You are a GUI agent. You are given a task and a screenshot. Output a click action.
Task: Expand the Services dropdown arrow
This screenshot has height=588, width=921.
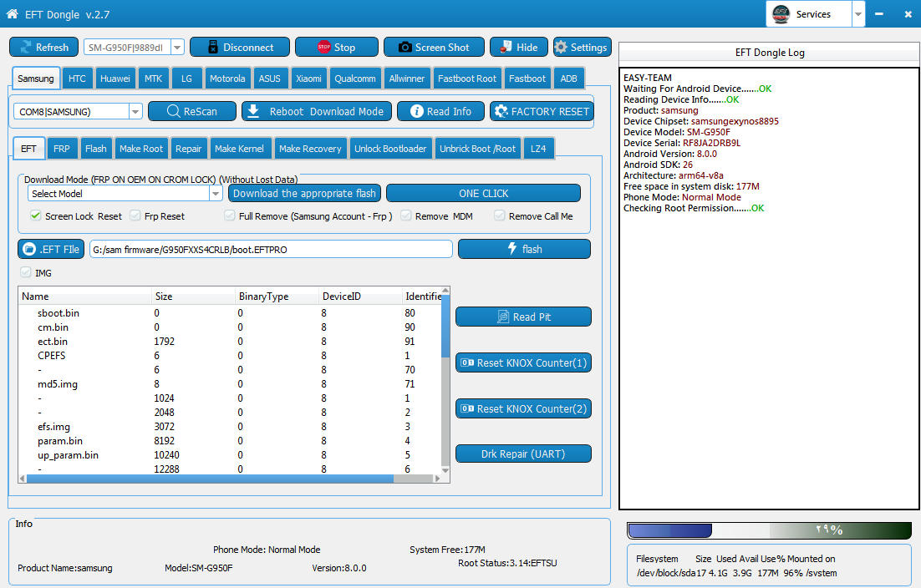(858, 13)
